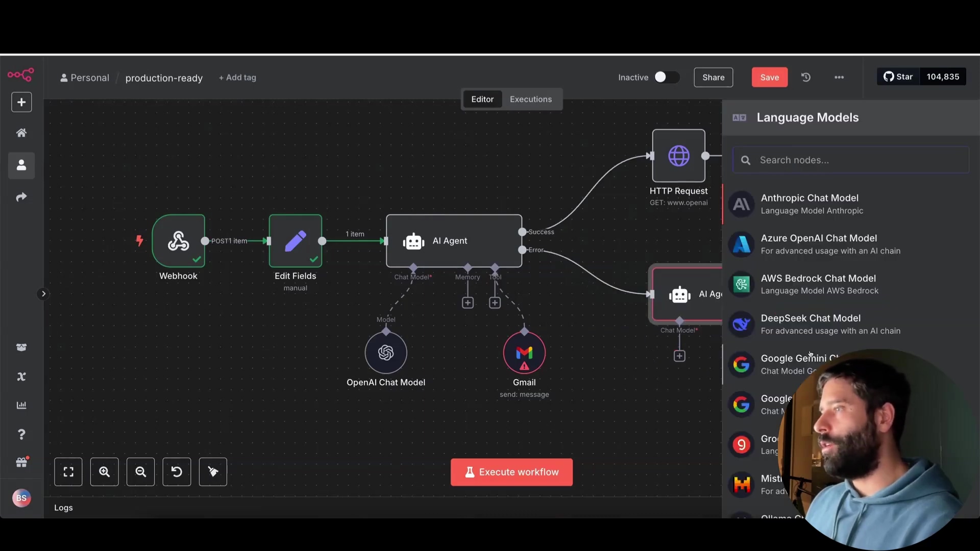980x551 pixels.
Task: Open the Templates box icon in sidebar
Action: pos(21,347)
